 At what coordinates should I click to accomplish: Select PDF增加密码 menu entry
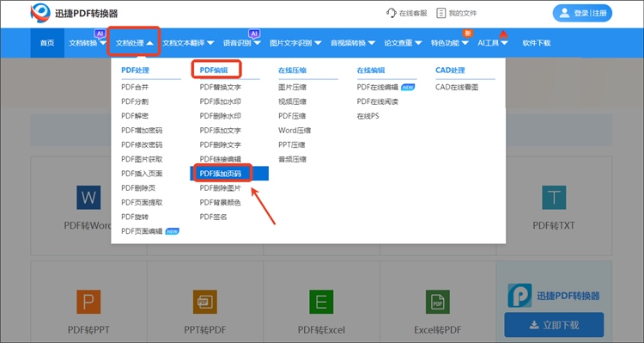(x=142, y=131)
